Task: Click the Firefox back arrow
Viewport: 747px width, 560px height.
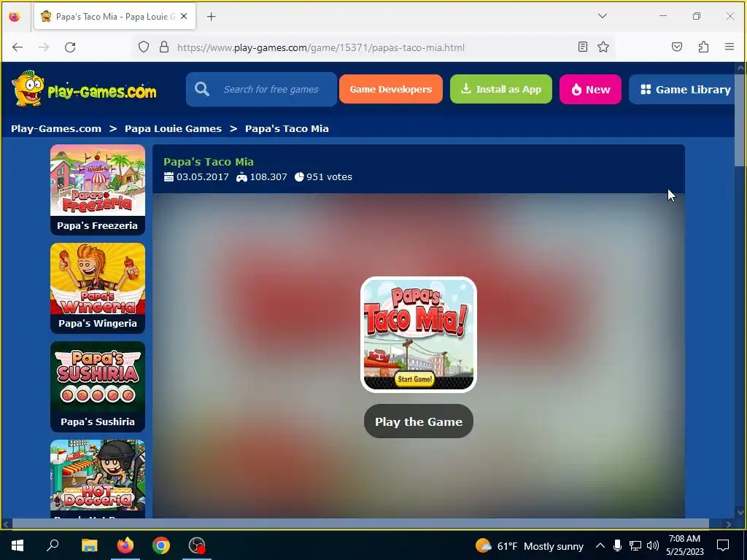Action: (x=18, y=47)
